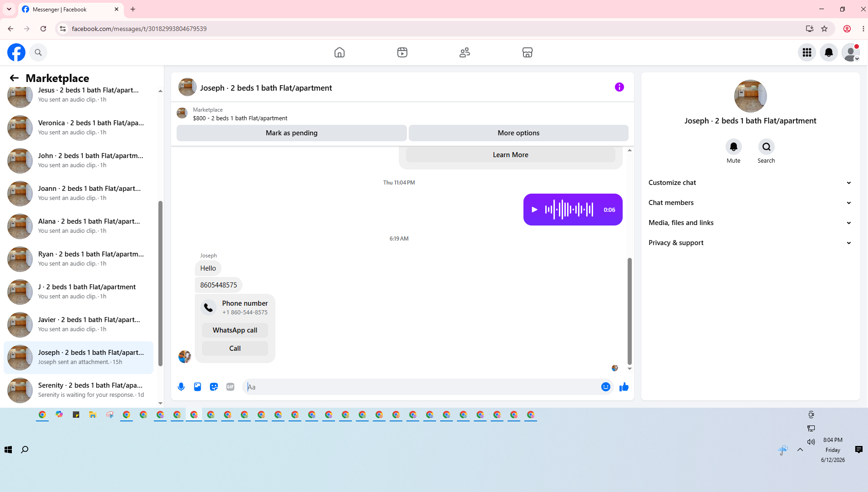Image resolution: width=868 pixels, height=492 pixels.
Task: Search in conversation magnifier icon
Action: [x=766, y=147]
